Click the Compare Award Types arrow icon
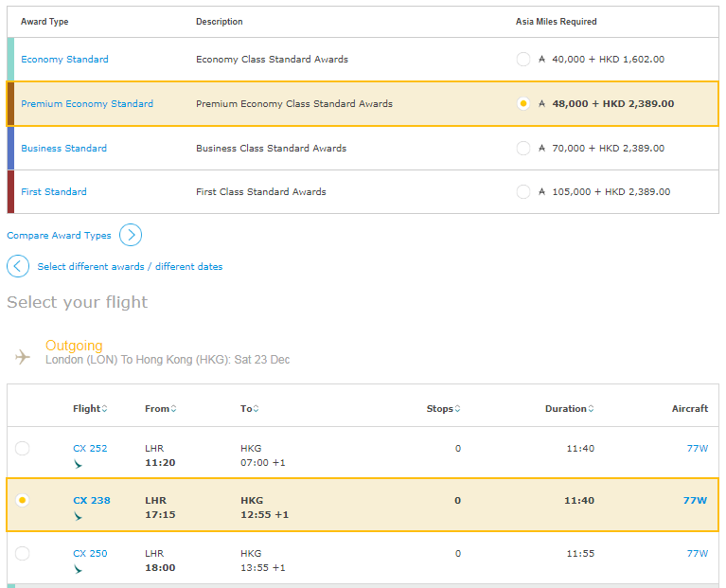The width and height of the screenshot is (726, 588). coord(131,235)
